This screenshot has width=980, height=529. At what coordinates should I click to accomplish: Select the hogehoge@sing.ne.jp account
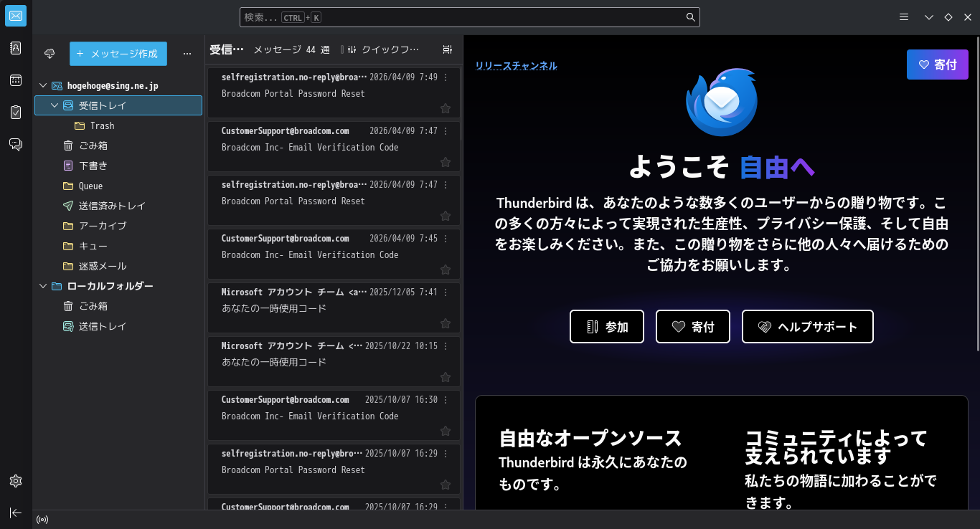(118, 85)
